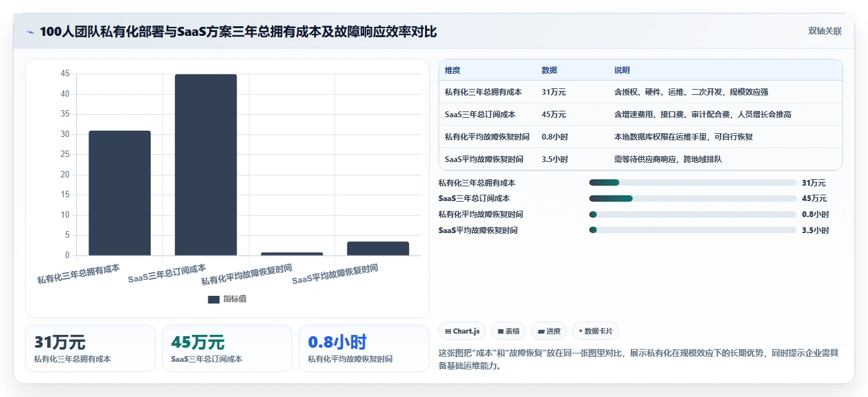Open the 31万元 data card
The height and width of the screenshot is (397, 868).
tap(90, 348)
